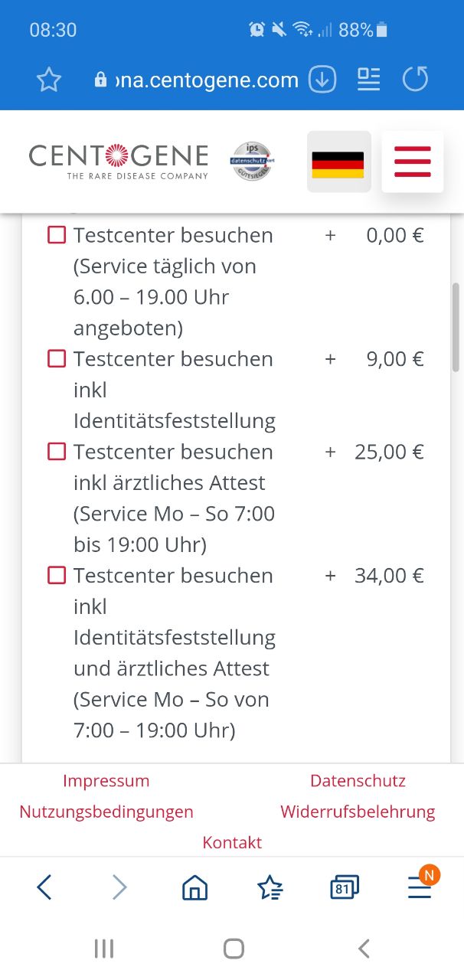Open the Impressum link
Screen dimensions: 464x980
point(106,781)
